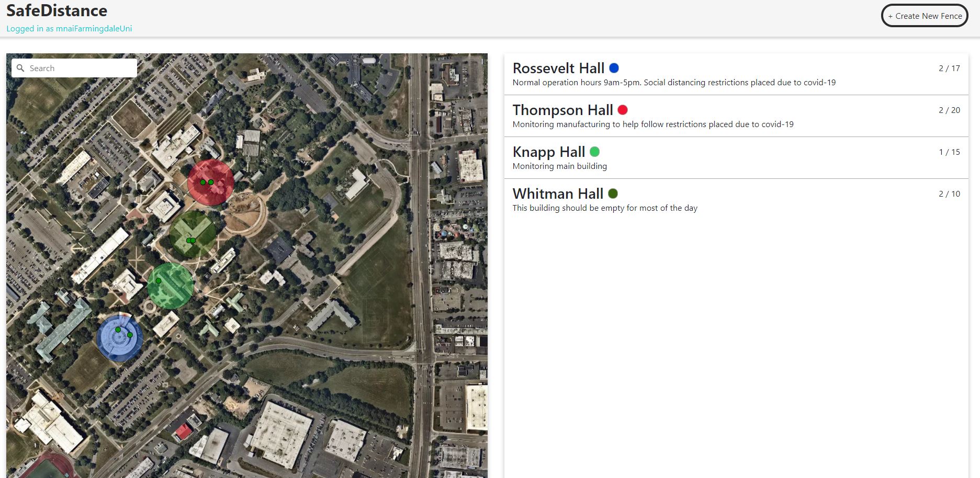Screen dimensions: 980x478
Task: Click the dark green dot beside Whitman Hall
Action: pyautogui.click(x=613, y=194)
